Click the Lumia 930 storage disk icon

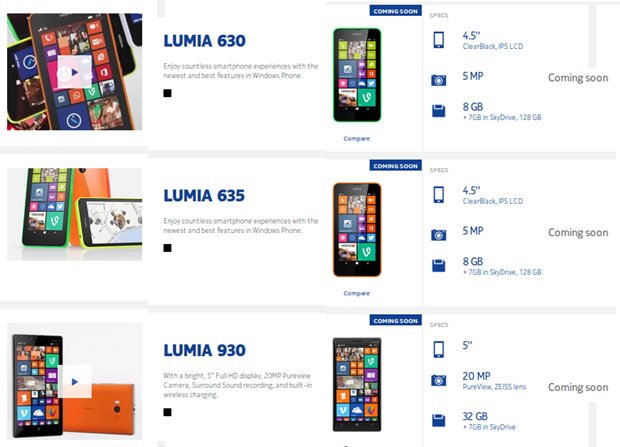point(439,420)
